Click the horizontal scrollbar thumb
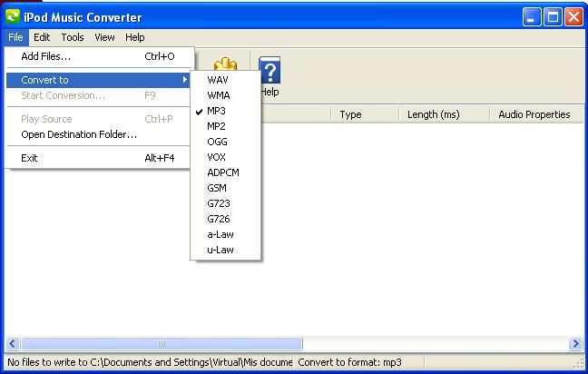588x374 pixels. (x=162, y=344)
